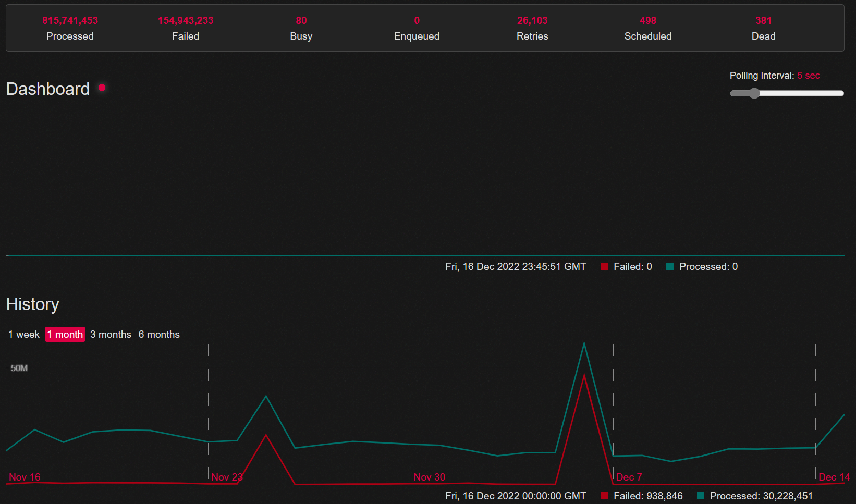This screenshot has width=856, height=504.
Task: Select the 1 week history range
Action: 24,335
